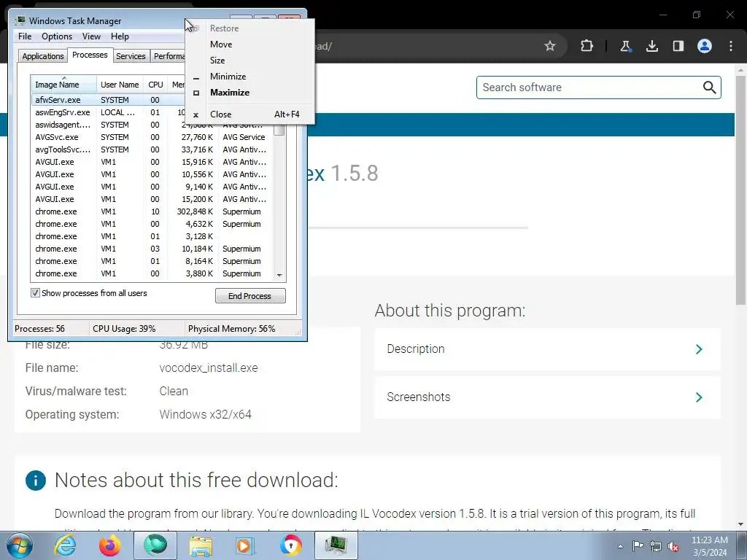747x560 pixels.
Task: Select the Processes tab
Action: (90, 55)
